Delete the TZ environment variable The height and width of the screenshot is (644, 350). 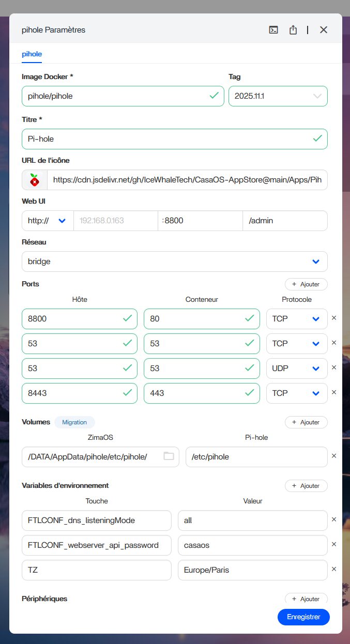(333, 569)
